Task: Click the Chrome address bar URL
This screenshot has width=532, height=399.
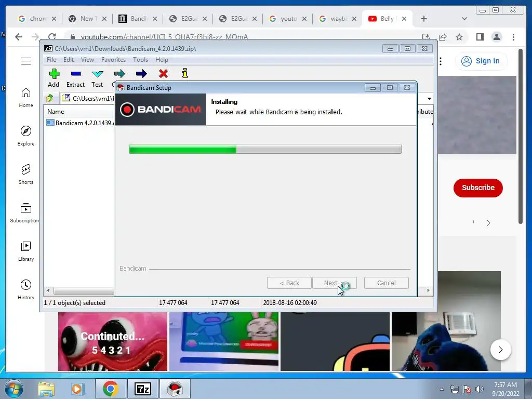Action: pos(164,37)
